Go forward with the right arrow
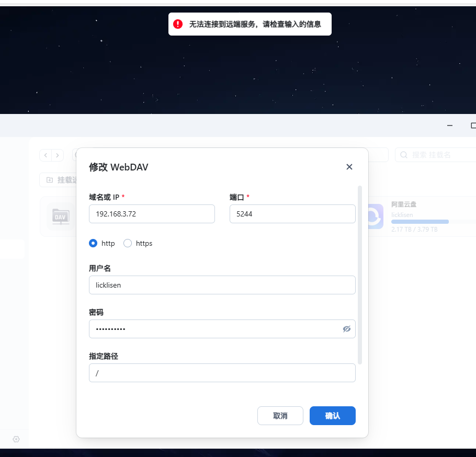The height and width of the screenshot is (457, 476). tap(58, 155)
